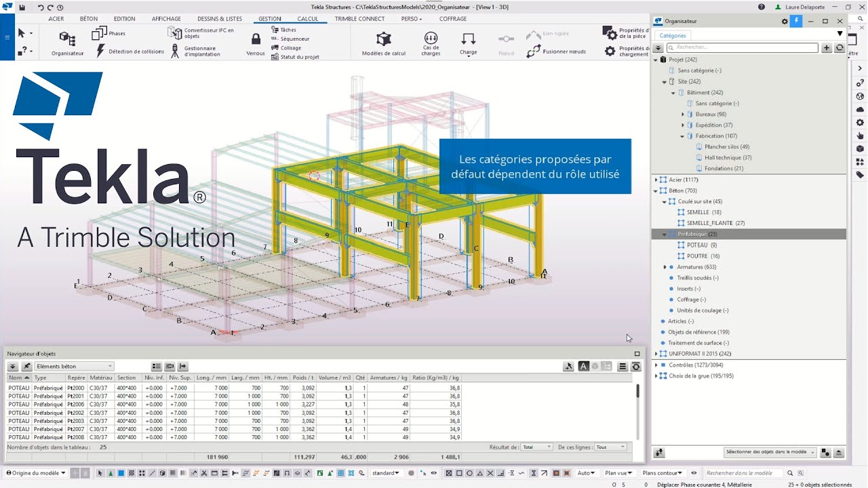Run Détection de collisions
This screenshot has height=488, width=868.
pyautogui.click(x=129, y=52)
